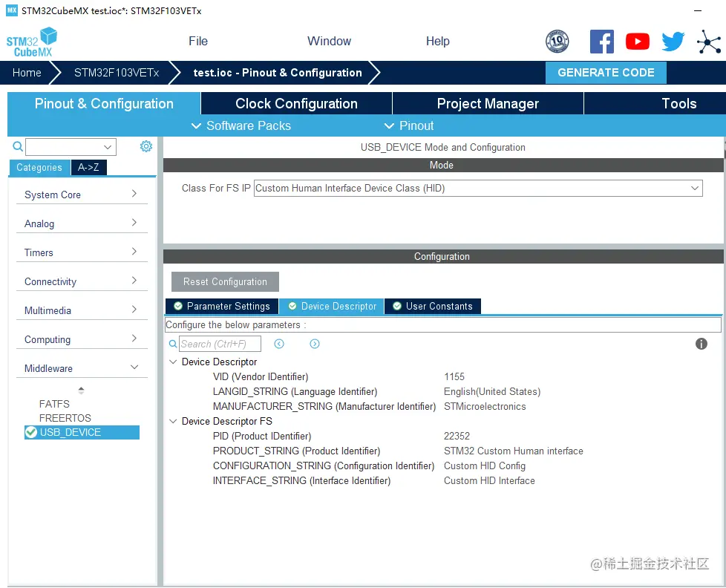The height and width of the screenshot is (588, 726).
Task: Select USB_DEVICE in Middleware list
Action: (x=82, y=432)
